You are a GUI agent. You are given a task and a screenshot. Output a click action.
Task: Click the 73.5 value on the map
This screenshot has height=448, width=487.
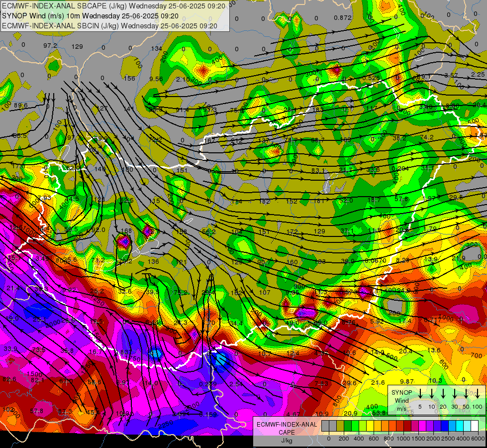tap(38, 350)
